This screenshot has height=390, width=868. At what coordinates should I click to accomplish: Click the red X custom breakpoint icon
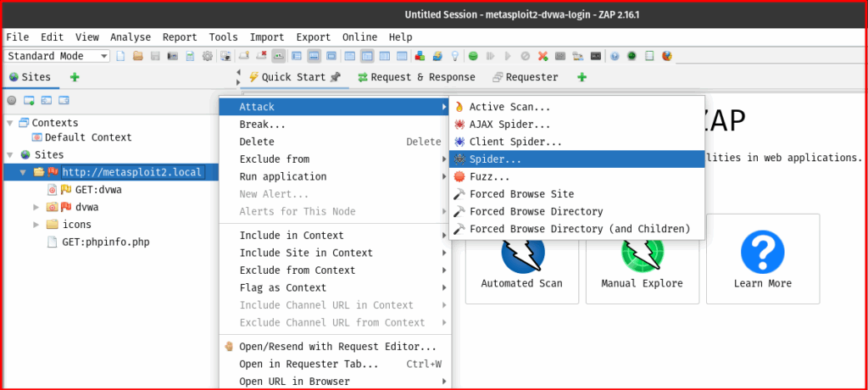pos(542,56)
